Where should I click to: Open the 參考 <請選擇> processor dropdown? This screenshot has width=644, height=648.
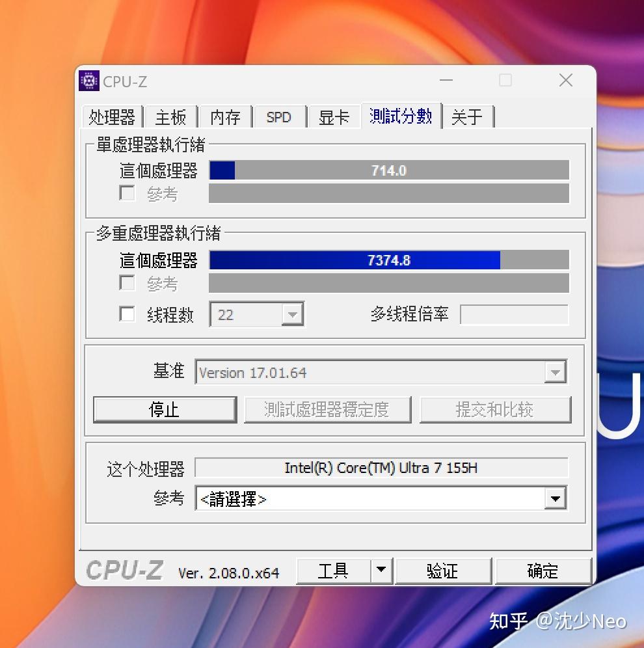(381, 499)
